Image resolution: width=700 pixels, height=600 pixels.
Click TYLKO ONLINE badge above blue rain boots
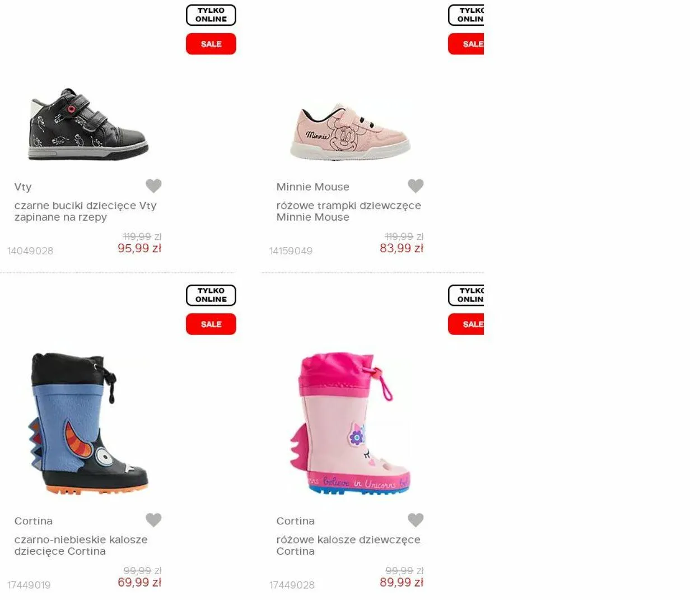click(211, 295)
